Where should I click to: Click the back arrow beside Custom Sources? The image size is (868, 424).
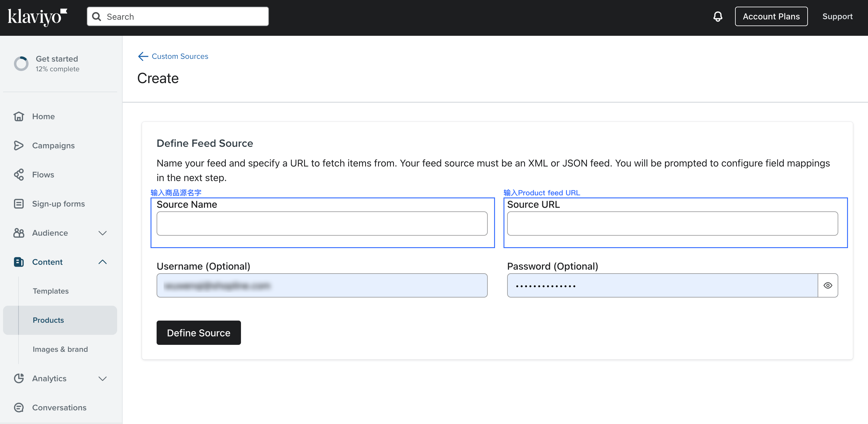point(143,56)
